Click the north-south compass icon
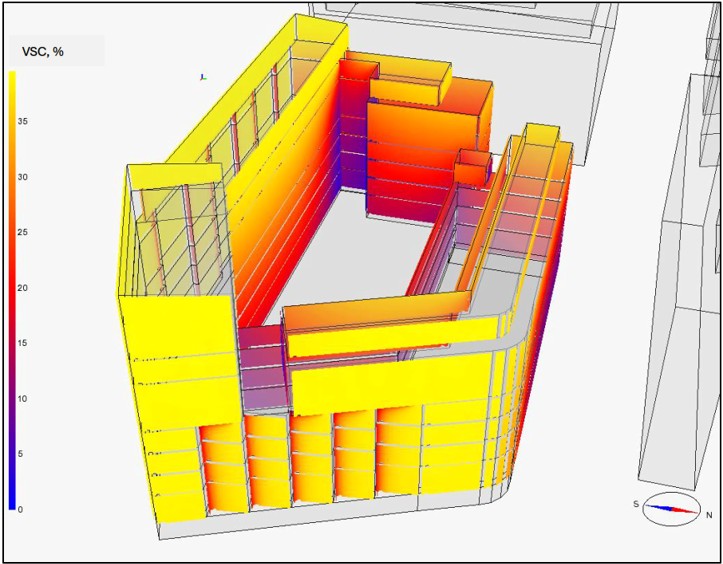The height and width of the screenshot is (564, 723). click(x=670, y=510)
